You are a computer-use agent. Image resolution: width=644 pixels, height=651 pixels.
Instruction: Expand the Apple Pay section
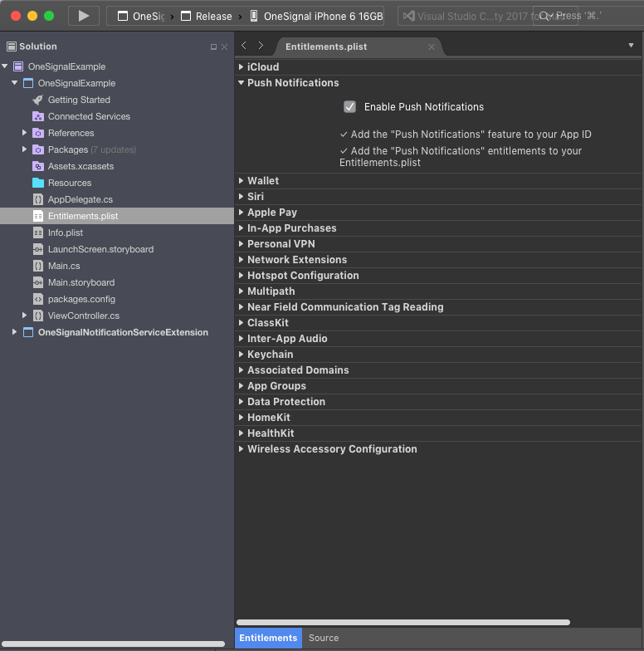click(x=241, y=213)
